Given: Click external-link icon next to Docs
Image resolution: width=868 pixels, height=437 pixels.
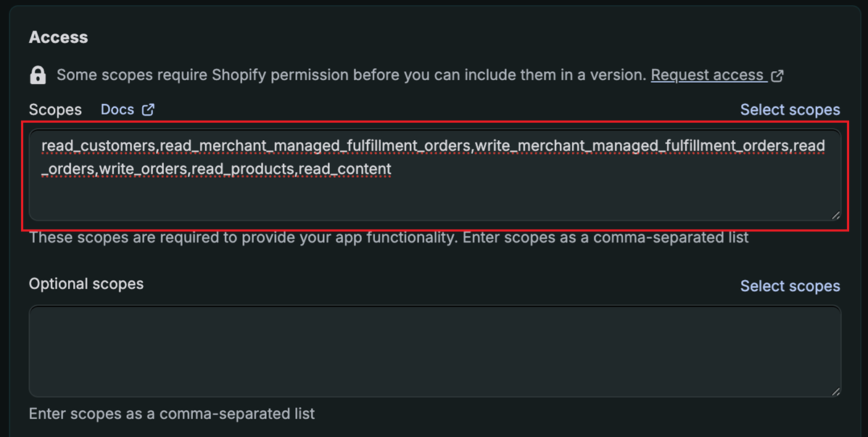Looking at the screenshot, I should [x=148, y=110].
